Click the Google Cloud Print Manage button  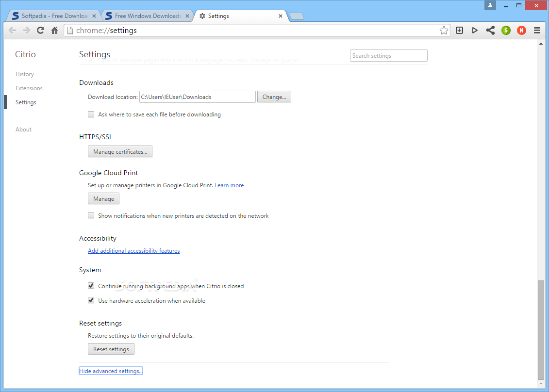pyautogui.click(x=104, y=198)
